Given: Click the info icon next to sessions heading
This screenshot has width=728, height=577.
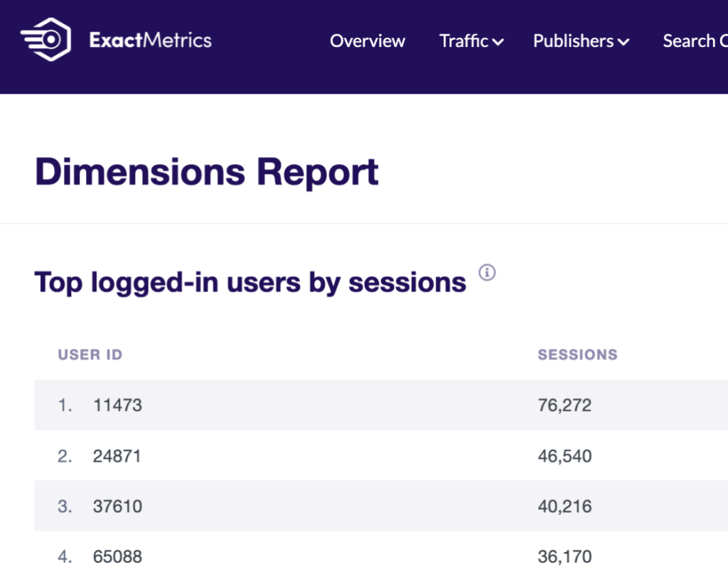Looking at the screenshot, I should click(x=488, y=273).
